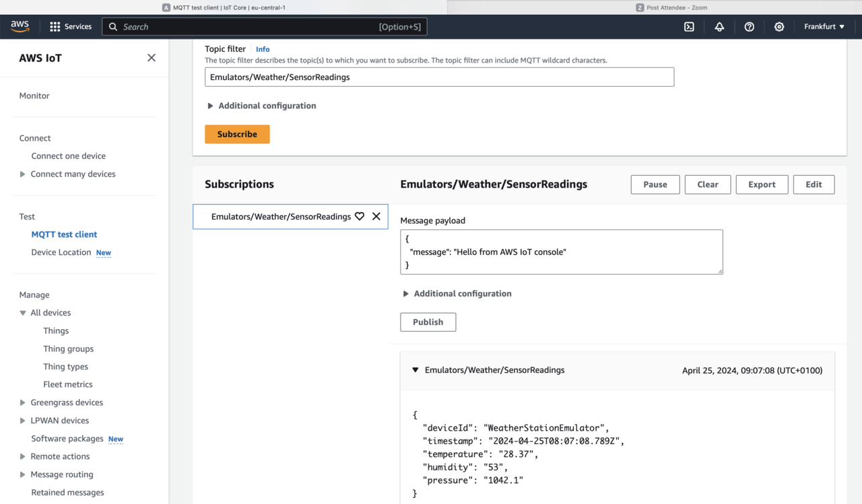Click the orange Subscribe button
This screenshot has height=504, width=862.
coord(237,134)
